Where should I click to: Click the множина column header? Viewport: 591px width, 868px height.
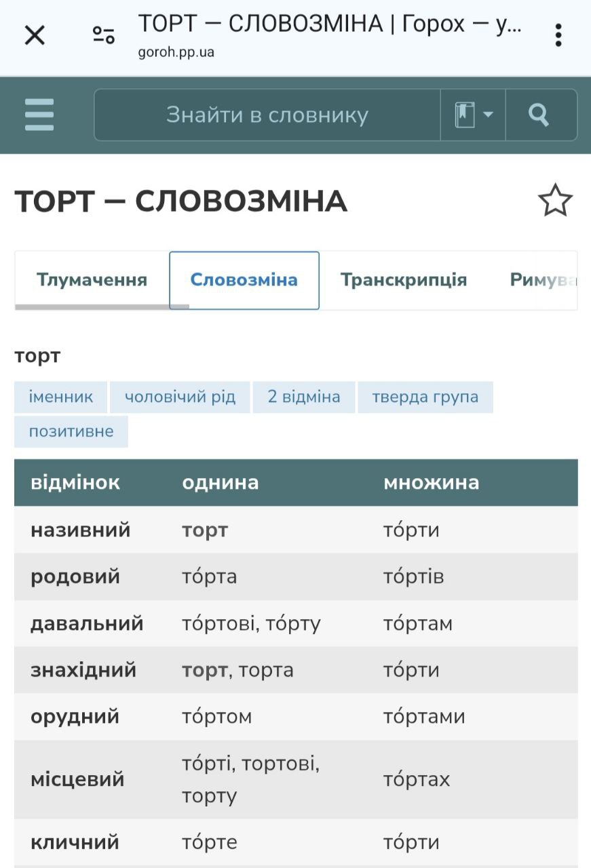point(431,482)
